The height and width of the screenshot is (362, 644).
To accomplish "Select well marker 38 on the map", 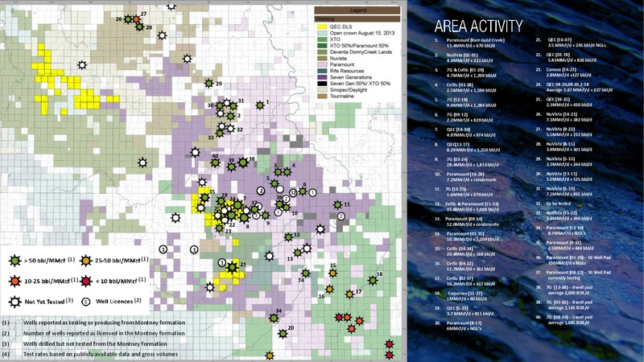I will (x=243, y=163).
